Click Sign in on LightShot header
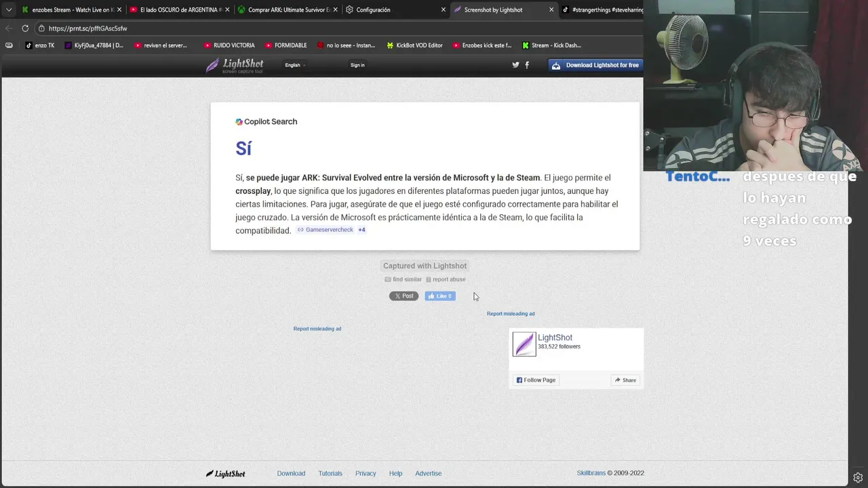This screenshot has width=868, height=488. [357, 65]
